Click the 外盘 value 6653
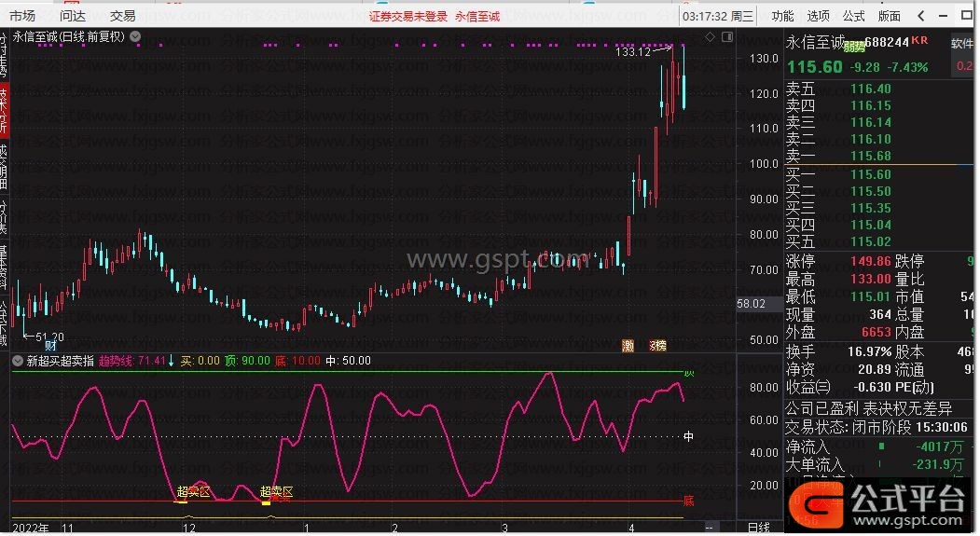Image resolution: width=980 pixels, height=536 pixels. (x=876, y=333)
